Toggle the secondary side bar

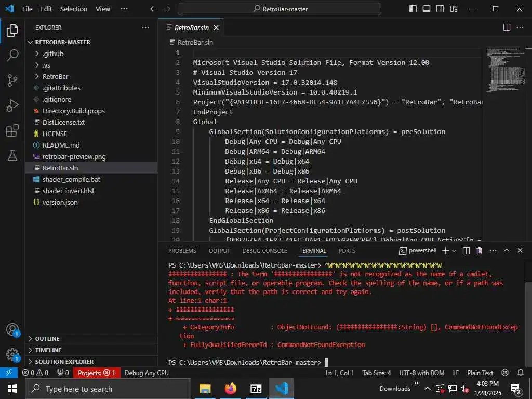click(x=440, y=9)
